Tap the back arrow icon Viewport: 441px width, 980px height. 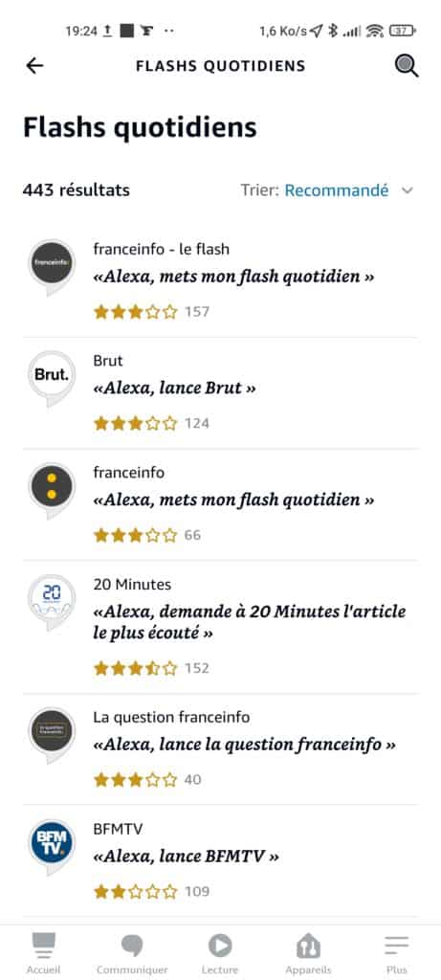pyautogui.click(x=35, y=66)
